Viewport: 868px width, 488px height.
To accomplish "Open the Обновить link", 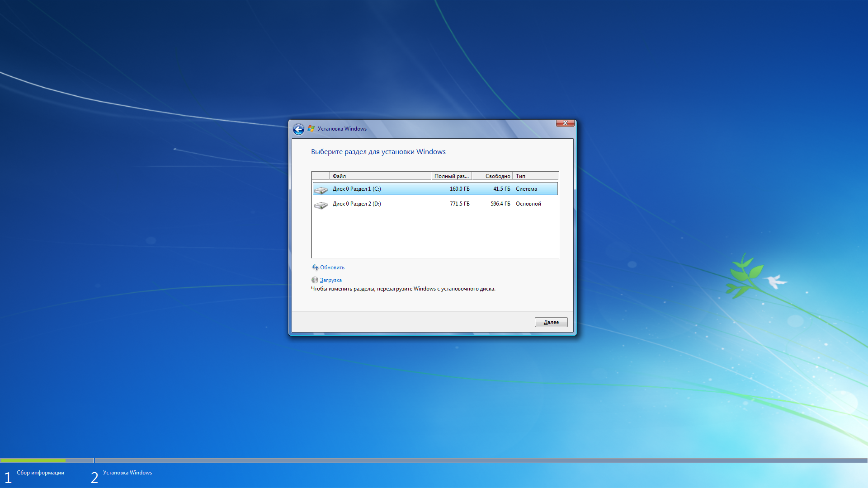I will (332, 267).
